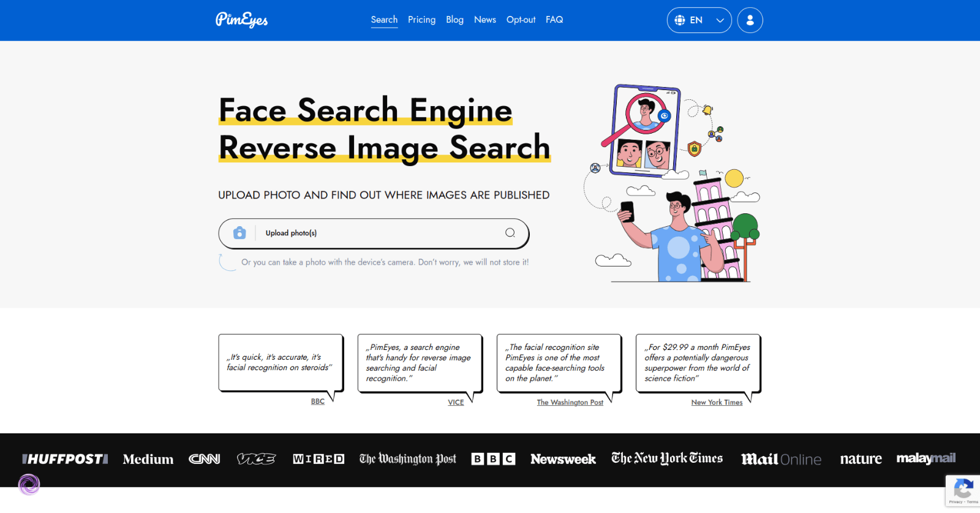Click the camera upload icon
The height and width of the screenshot is (513, 980).
tap(239, 233)
